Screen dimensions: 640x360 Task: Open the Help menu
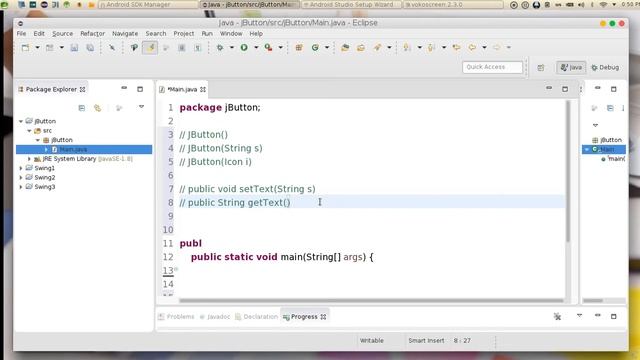[x=256, y=33]
